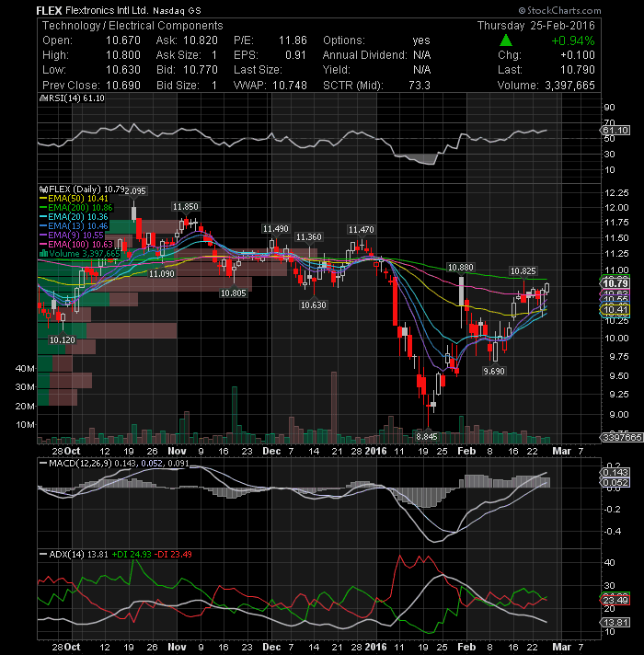Click the EMA(50) 10.41 legend entry
This screenshot has width=644, height=655.
(74, 199)
